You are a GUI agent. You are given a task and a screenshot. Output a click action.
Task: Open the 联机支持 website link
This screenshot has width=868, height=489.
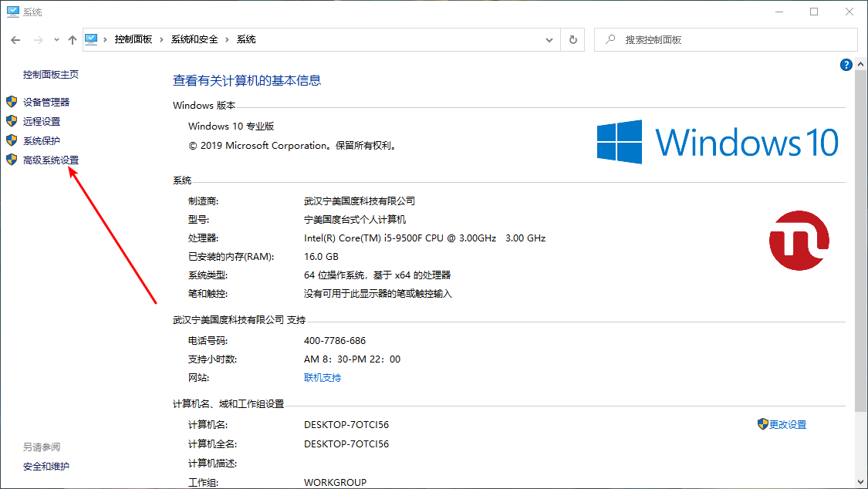coord(323,378)
